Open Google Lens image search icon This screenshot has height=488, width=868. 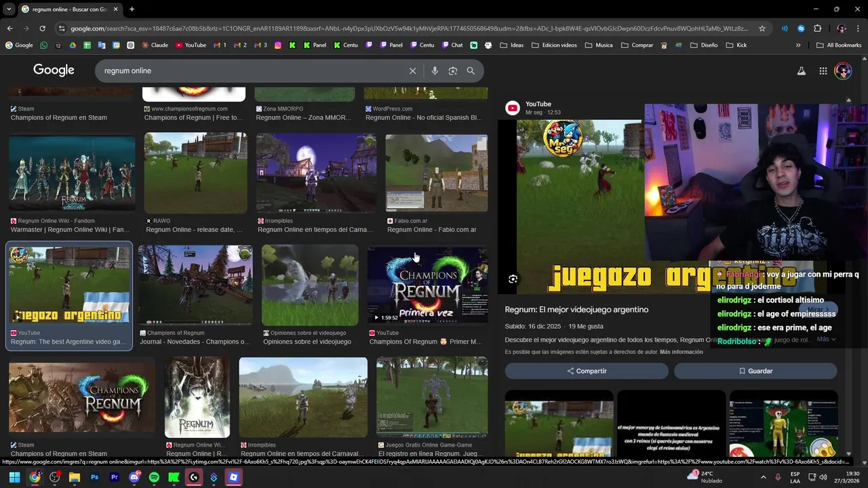click(453, 70)
